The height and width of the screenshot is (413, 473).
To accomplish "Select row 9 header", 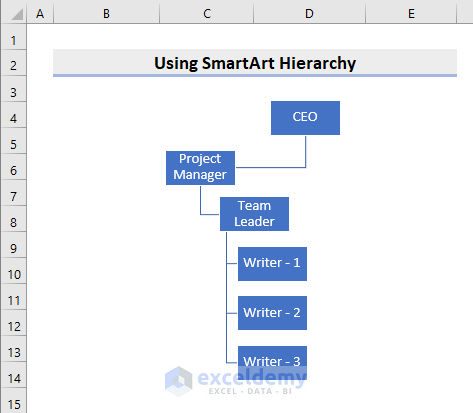I will pos(14,245).
